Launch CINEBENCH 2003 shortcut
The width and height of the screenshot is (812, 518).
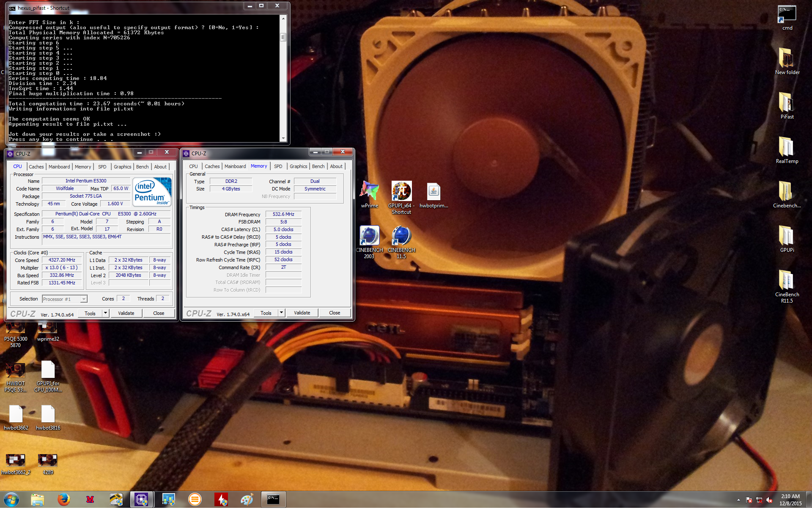tap(369, 242)
